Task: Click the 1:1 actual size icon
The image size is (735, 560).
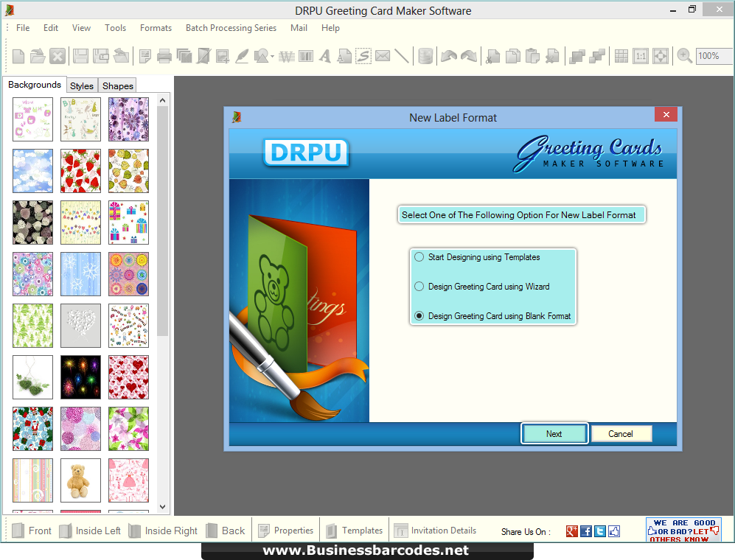Action: tap(641, 56)
